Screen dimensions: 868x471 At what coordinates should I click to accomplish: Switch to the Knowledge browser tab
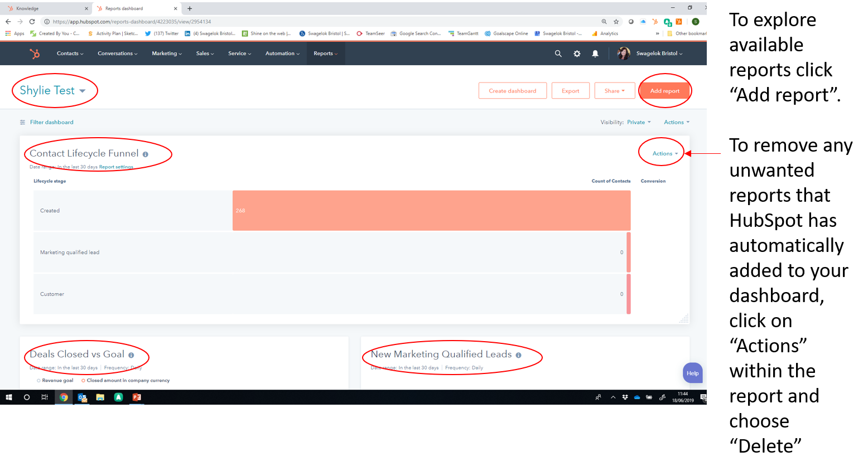[x=47, y=8]
